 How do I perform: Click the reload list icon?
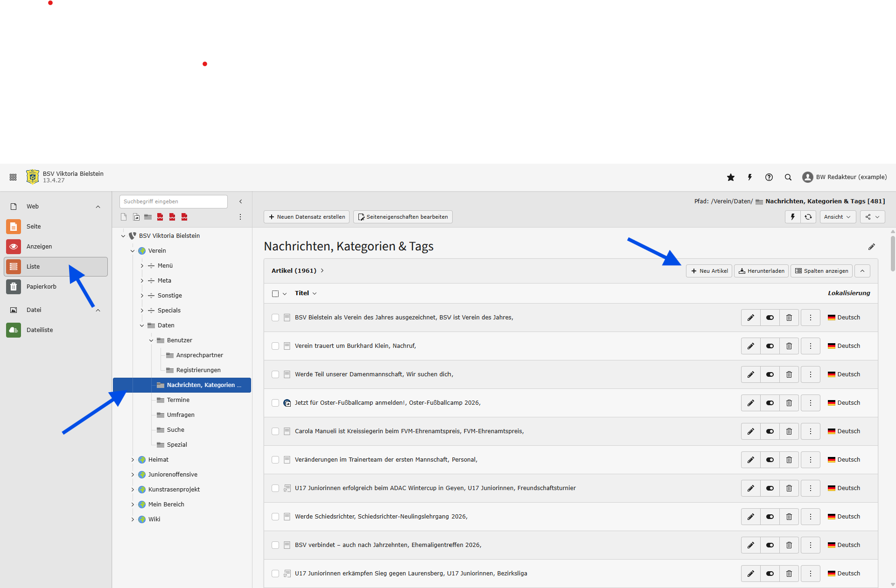808,217
